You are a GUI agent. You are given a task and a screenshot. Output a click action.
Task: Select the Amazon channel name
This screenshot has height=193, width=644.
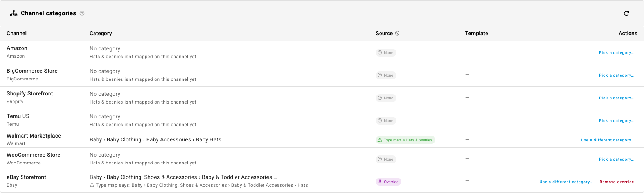click(x=17, y=48)
